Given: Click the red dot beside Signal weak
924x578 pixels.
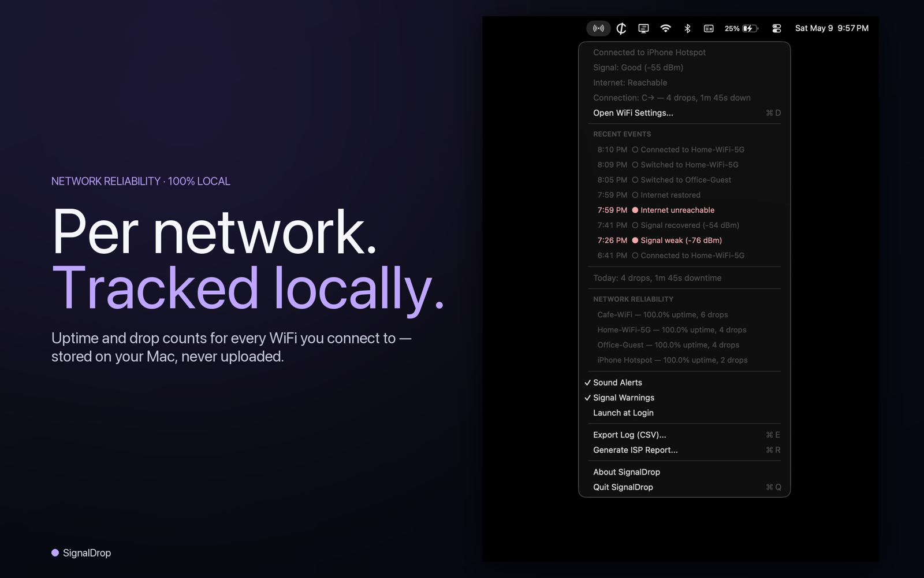Looking at the screenshot, I should (x=635, y=240).
